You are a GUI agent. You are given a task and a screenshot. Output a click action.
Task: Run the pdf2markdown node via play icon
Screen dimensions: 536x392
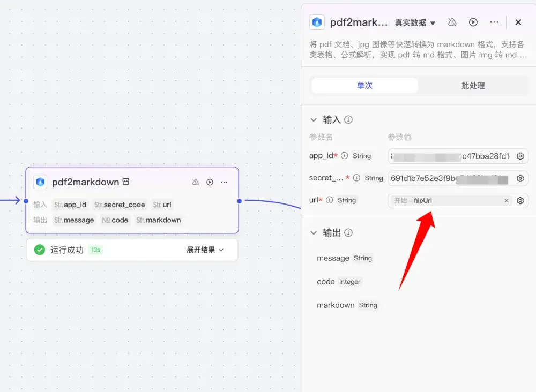pyautogui.click(x=210, y=182)
